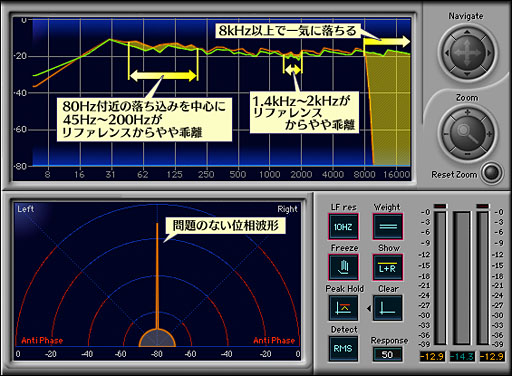Click the Zoom plus at top

click(x=467, y=112)
